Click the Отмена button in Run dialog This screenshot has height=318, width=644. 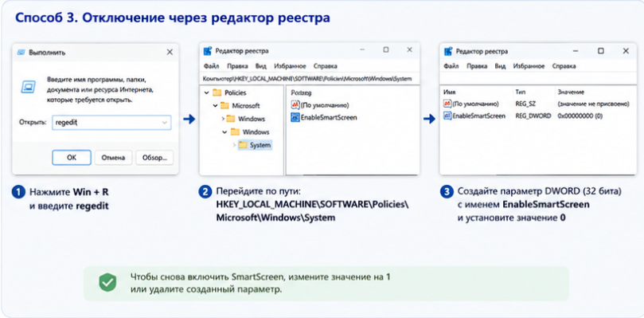click(x=113, y=158)
